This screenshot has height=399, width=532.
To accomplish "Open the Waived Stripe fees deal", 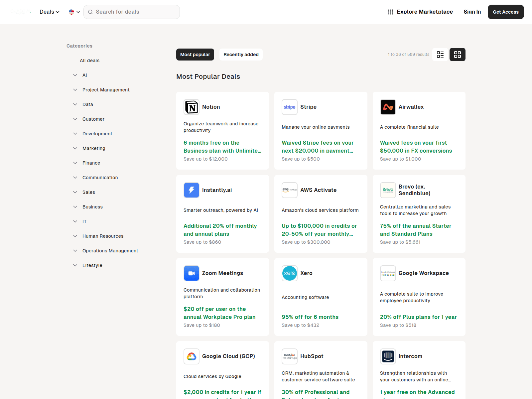I will point(318,147).
